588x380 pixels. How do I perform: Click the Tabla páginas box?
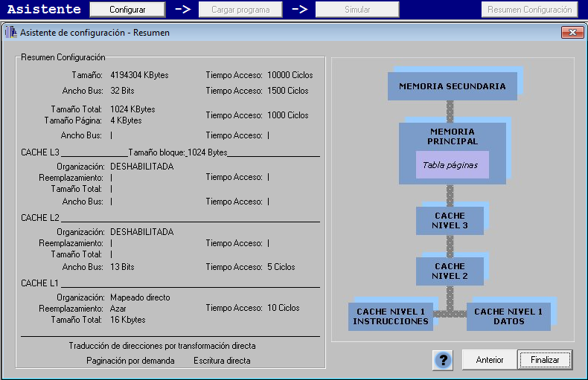point(452,165)
